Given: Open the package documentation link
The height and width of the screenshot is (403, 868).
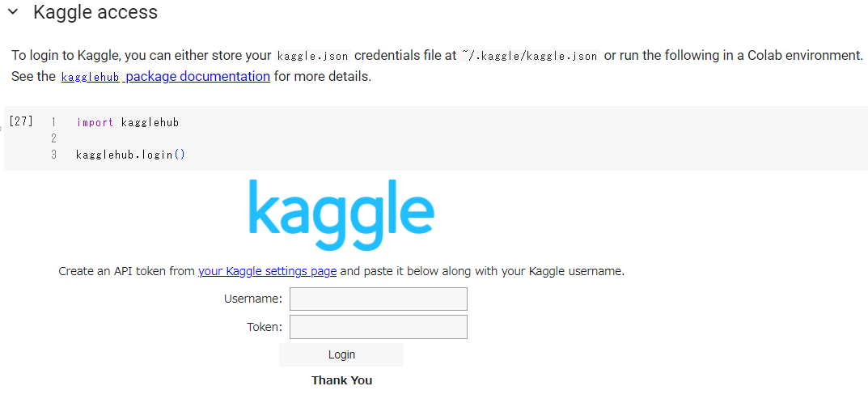Looking at the screenshot, I should [x=197, y=76].
